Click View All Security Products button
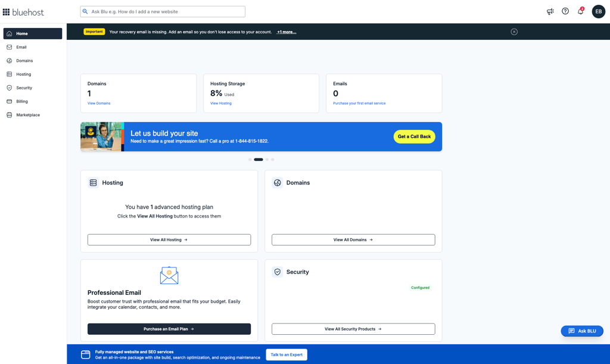 (353, 329)
